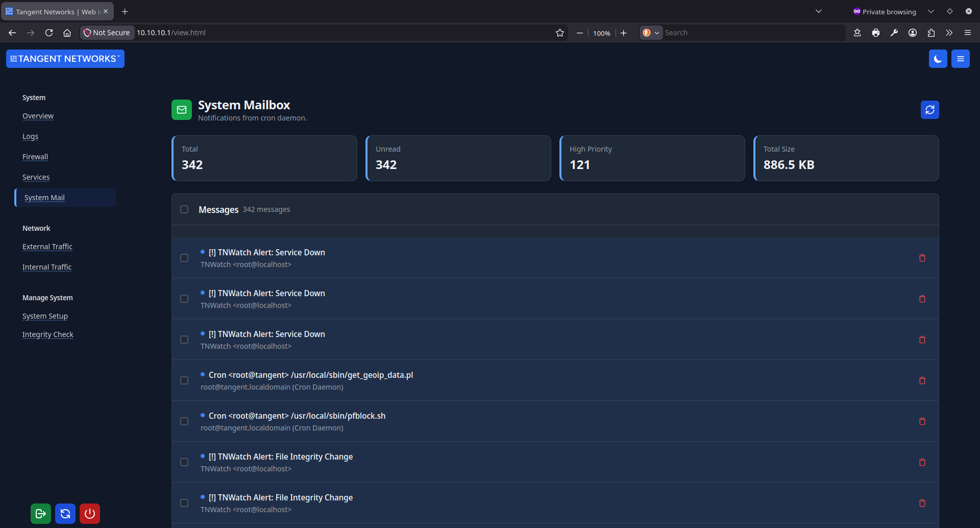Open the get_geoip_data.pl cron message
Viewport: 980px width, 528px height.
310,375
